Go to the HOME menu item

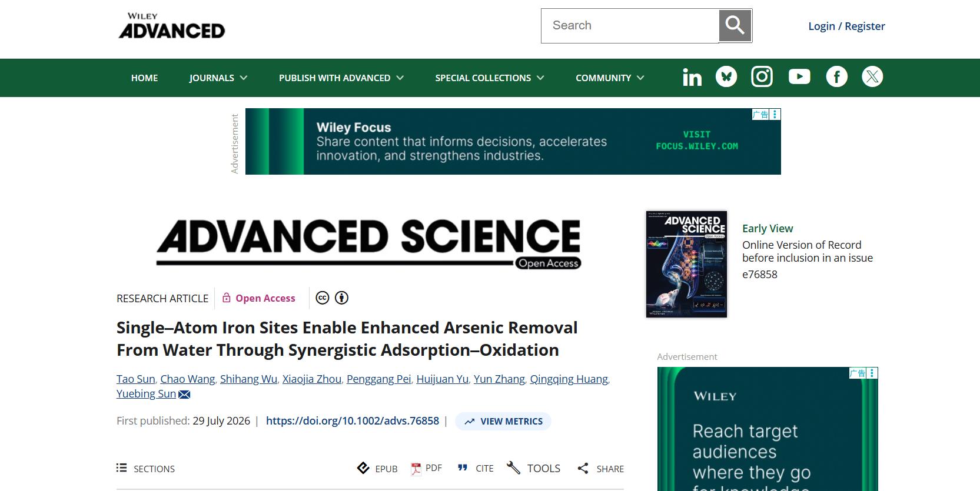coord(144,78)
